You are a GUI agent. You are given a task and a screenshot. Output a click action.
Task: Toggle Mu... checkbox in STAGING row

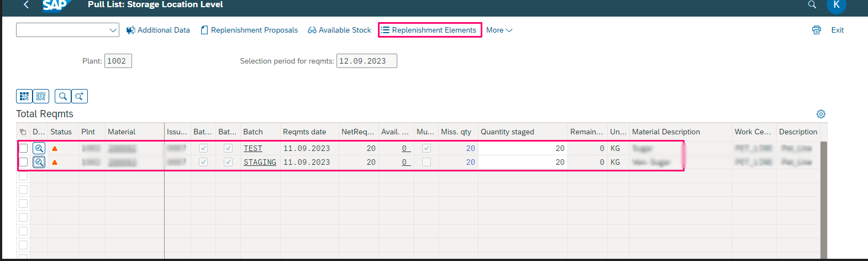tap(426, 162)
